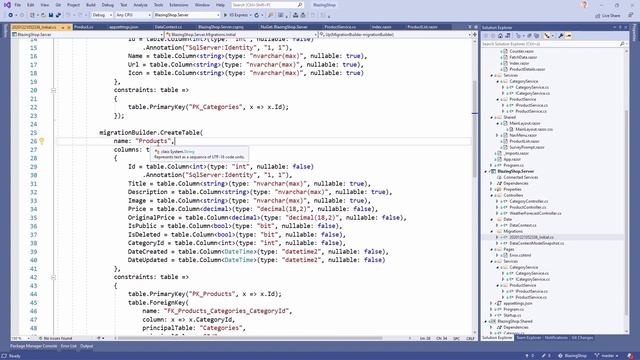Open the BlazingShop.Server project navigation dropdown
Image resolution: width=640 pixels, height=360 pixels.
[87, 35]
